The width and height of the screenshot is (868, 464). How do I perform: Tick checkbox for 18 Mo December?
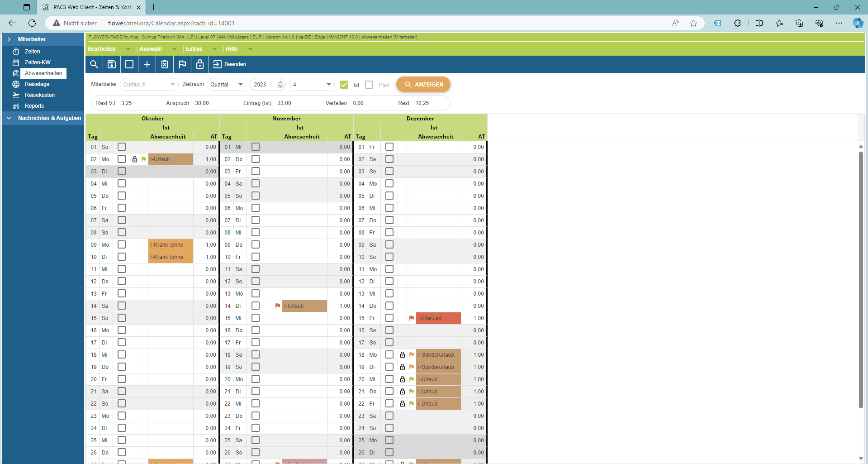pos(389,355)
